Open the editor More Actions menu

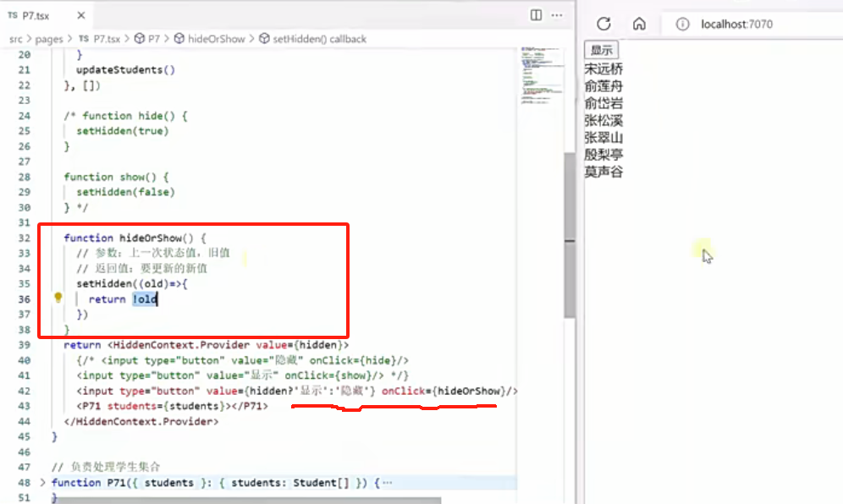(557, 15)
